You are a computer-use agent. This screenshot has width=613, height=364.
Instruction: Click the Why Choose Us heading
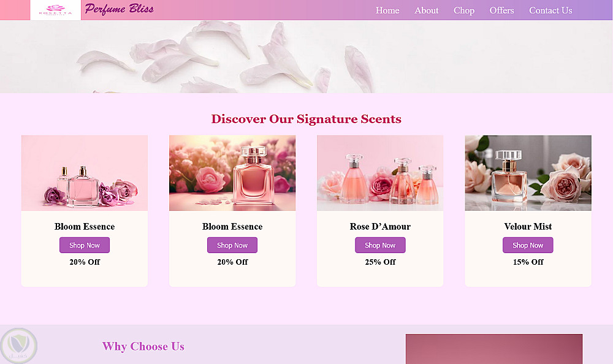coord(143,346)
